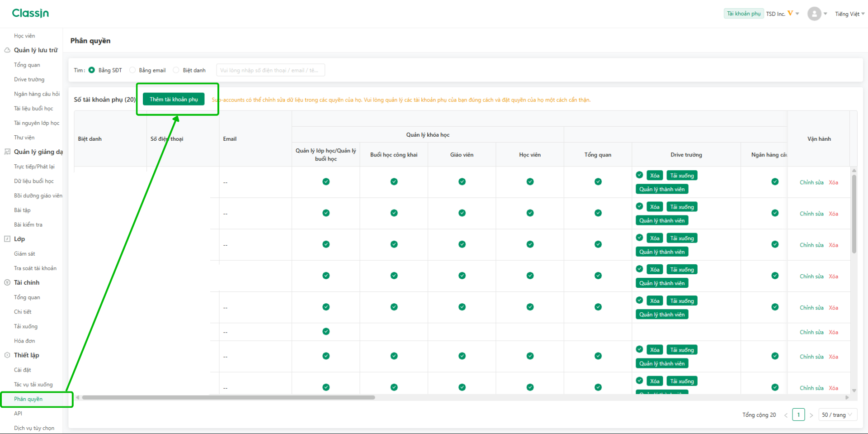Click the Tài chính section icon
The width and height of the screenshot is (868, 434).
[7, 282]
